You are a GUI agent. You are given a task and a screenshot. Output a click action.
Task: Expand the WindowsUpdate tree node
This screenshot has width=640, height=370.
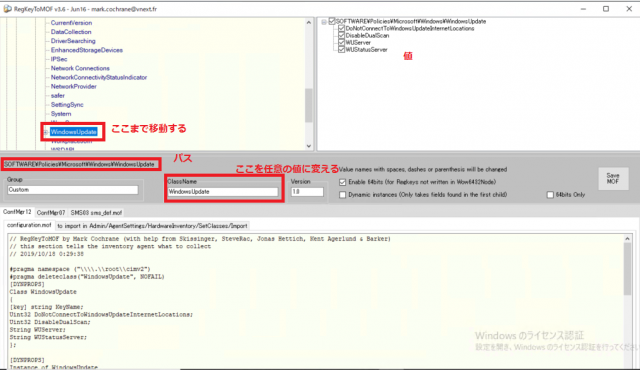click(46, 132)
